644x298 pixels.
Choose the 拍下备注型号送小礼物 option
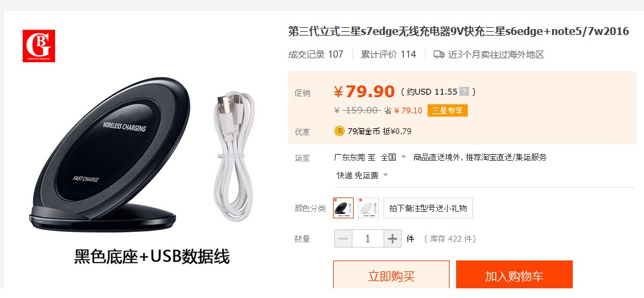[428, 208]
